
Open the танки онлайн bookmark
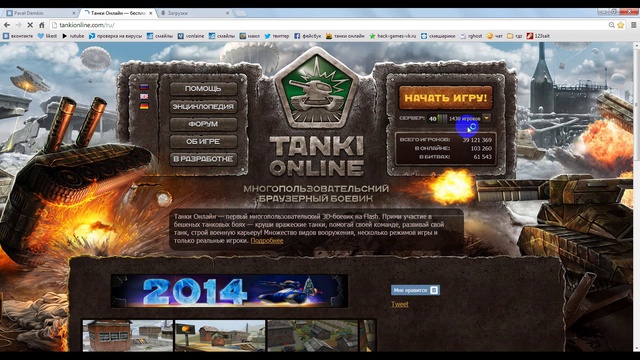(345, 36)
